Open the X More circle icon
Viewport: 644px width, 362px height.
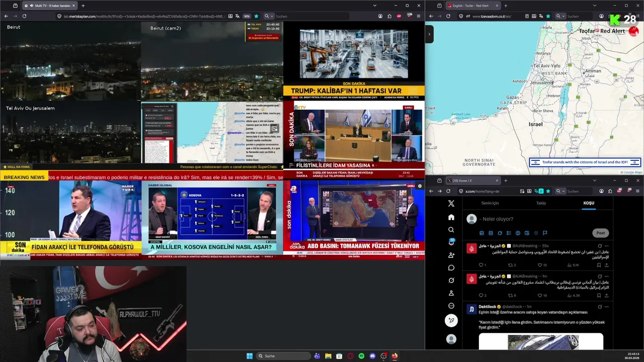pyautogui.click(x=451, y=306)
